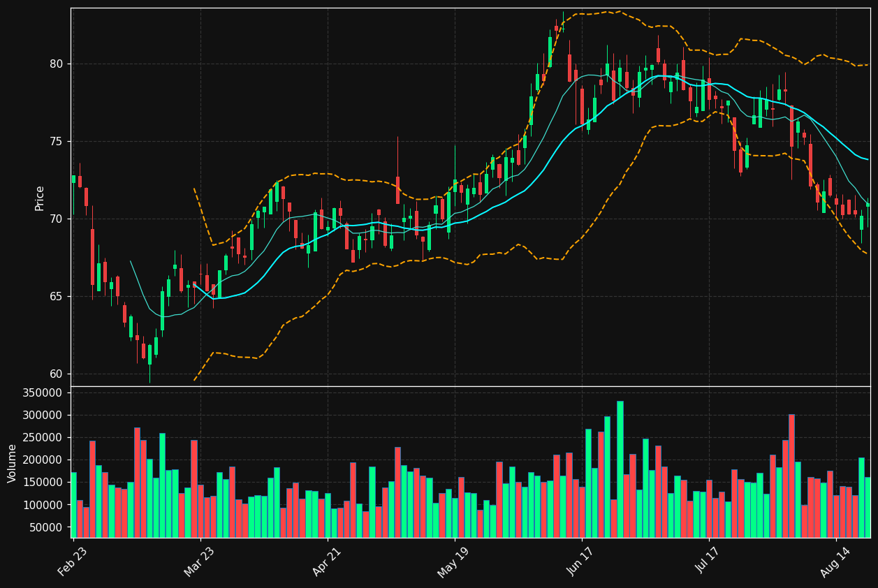Click the "Aug 14" date label
The width and height of the screenshot is (878, 588).
click(835, 561)
